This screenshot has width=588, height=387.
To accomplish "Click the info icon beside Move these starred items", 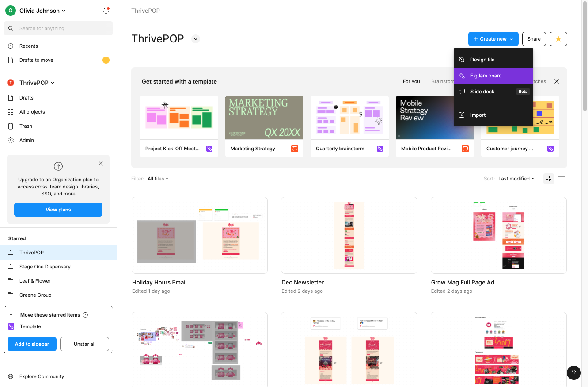I will tap(85, 315).
